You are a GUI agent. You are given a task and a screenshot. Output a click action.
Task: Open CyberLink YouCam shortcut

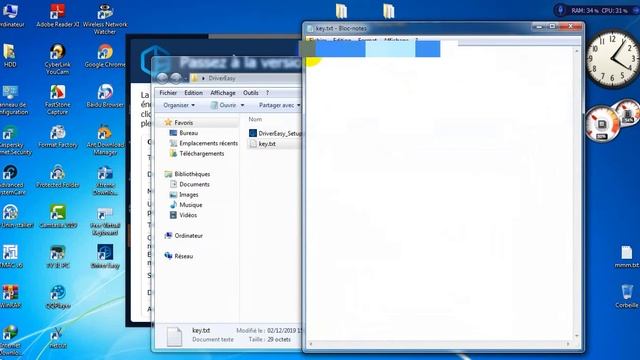coord(58,60)
